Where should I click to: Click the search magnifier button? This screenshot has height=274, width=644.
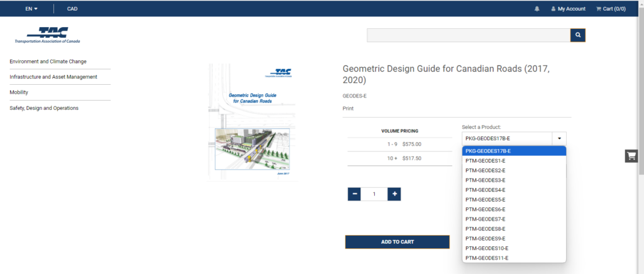(x=578, y=35)
